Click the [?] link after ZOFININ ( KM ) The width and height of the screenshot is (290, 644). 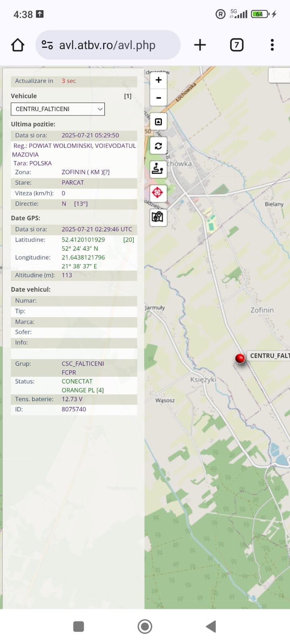tap(106, 172)
